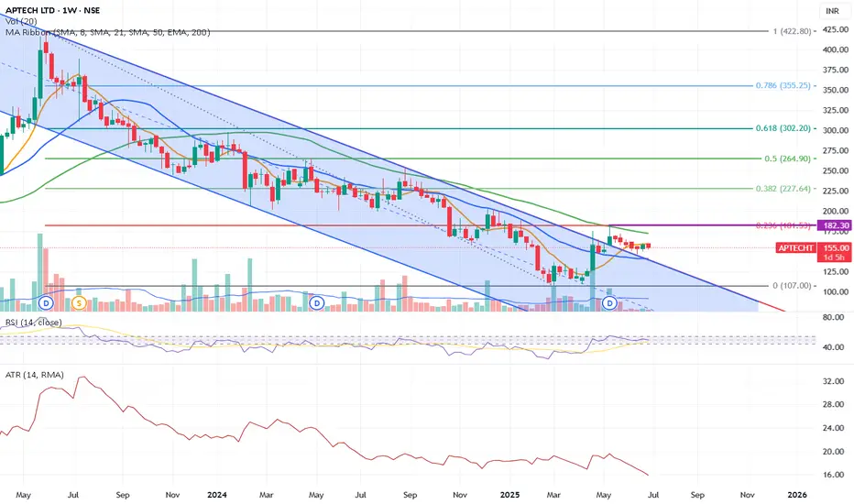854x504 pixels.
Task: Select the Fib level 0.382 (227.64) label
Action: pos(783,189)
